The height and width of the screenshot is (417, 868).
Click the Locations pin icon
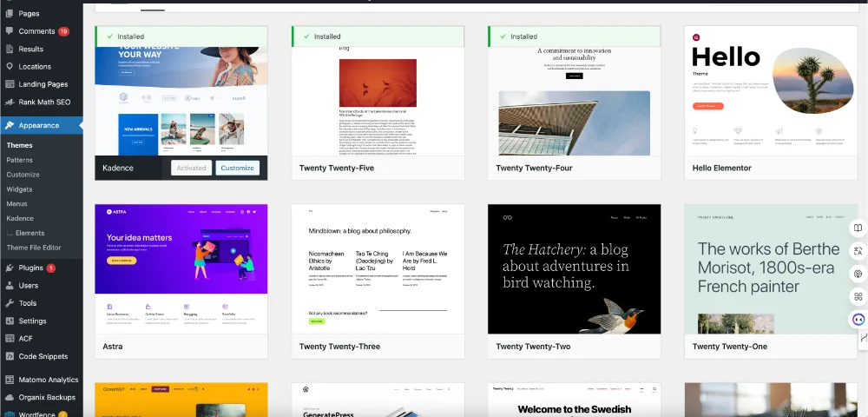(x=10, y=66)
